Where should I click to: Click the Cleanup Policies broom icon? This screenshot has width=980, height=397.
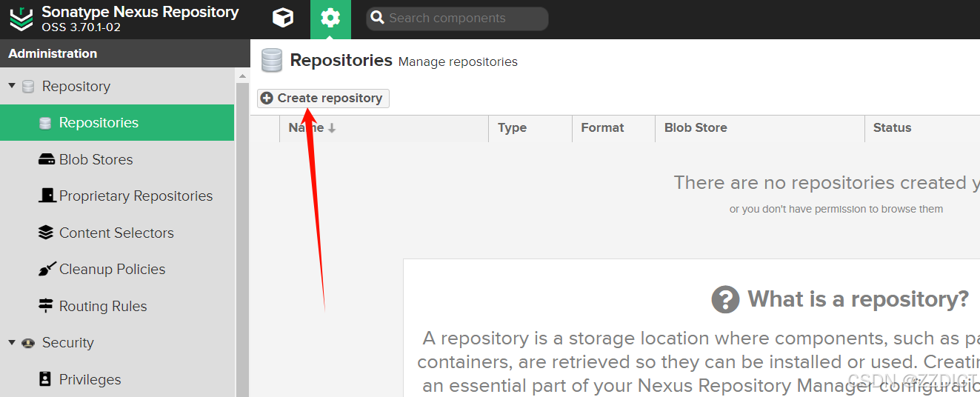47,269
